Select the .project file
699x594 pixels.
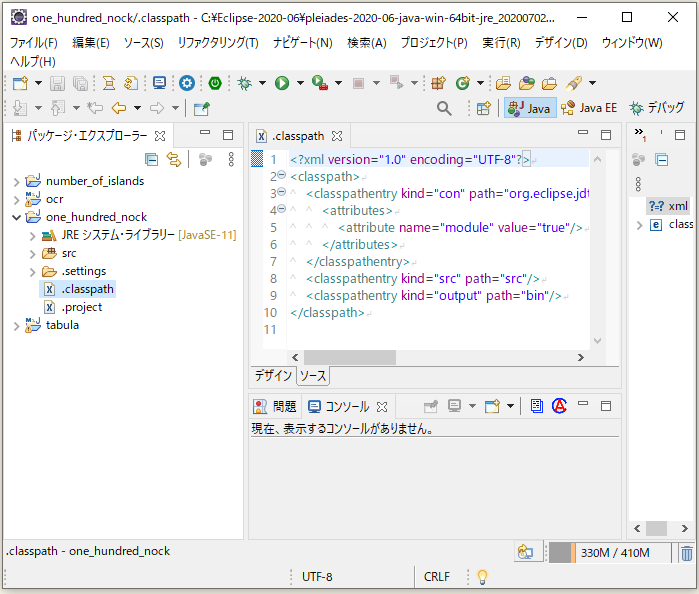(73, 308)
